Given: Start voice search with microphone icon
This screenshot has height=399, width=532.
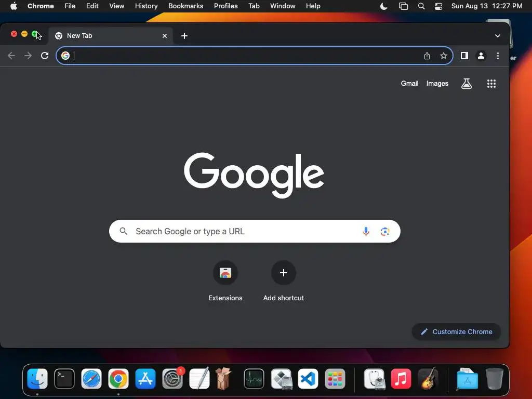Looking at the screenshot, I should (x=366, y=231).
